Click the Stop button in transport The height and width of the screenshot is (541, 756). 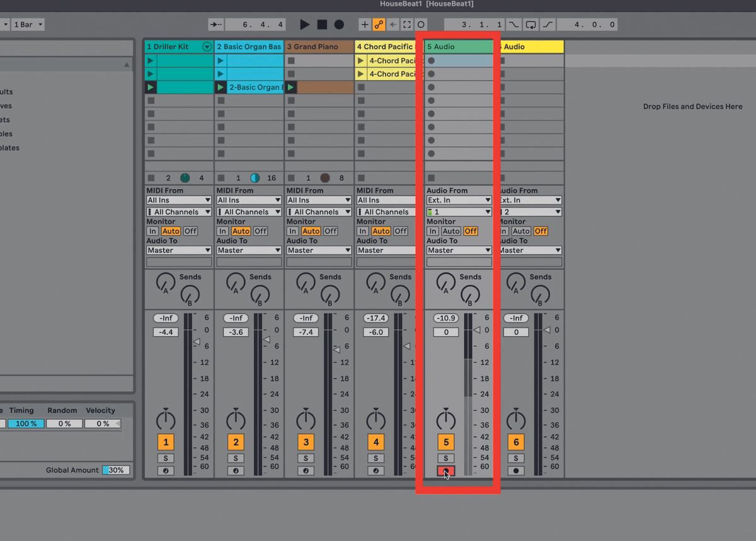(322, 25)
